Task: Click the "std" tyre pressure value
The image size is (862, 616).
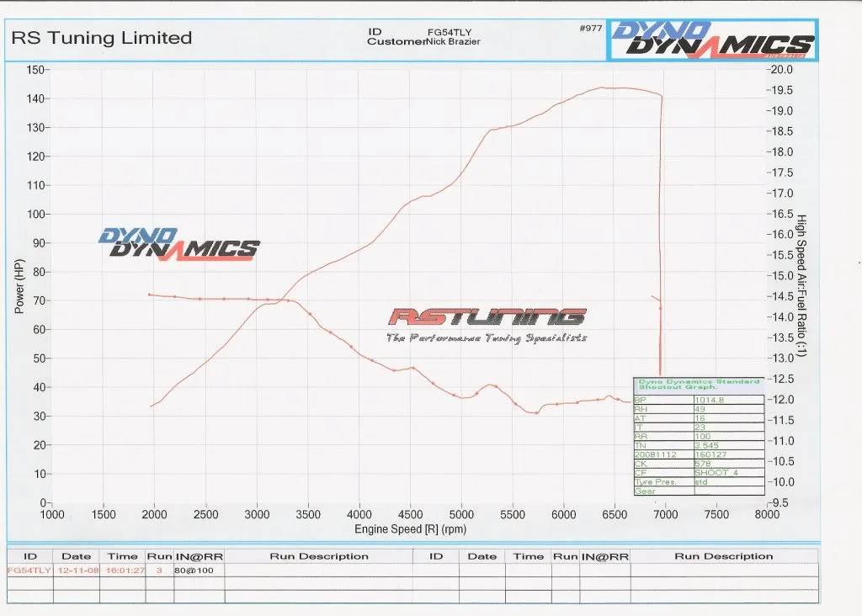Action: click(x=701, y=482)
